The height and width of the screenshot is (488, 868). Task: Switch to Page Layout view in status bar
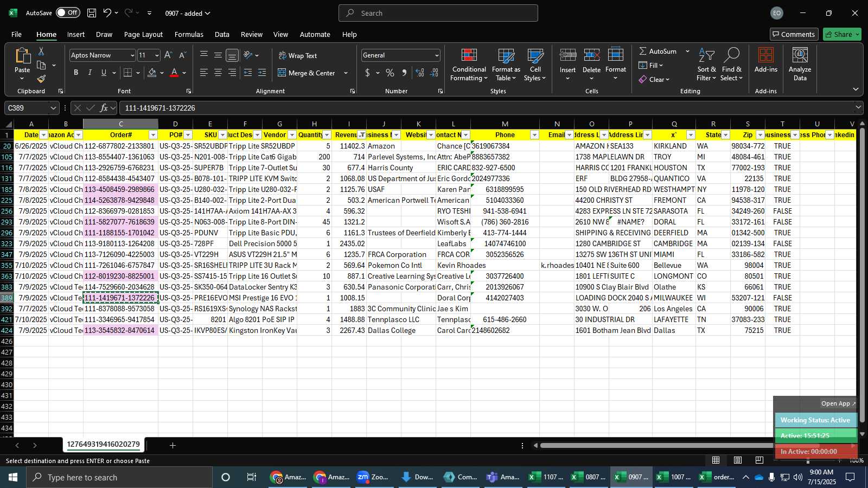point(738,460)
